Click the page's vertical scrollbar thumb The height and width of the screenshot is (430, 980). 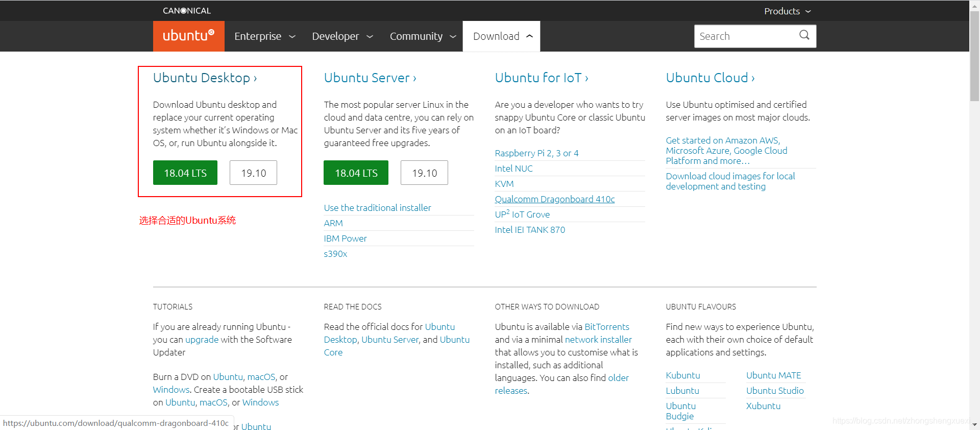click(x=974, y=56)
